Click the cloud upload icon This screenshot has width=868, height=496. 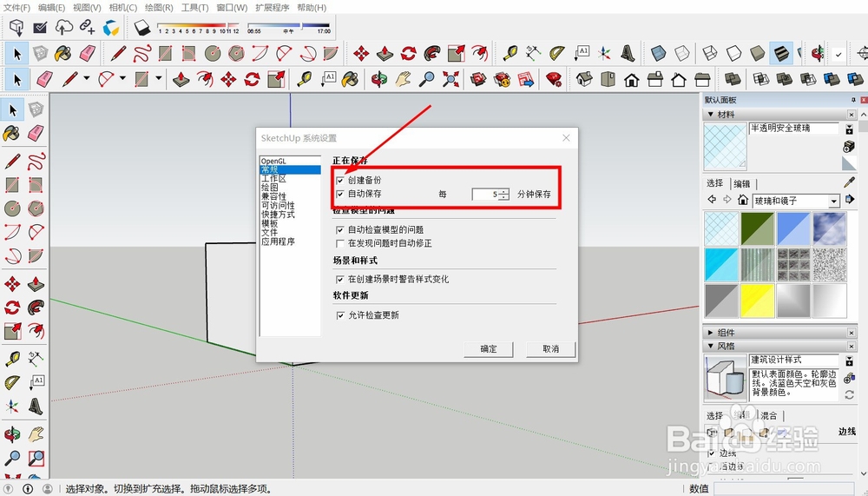(x=63, y=27)
